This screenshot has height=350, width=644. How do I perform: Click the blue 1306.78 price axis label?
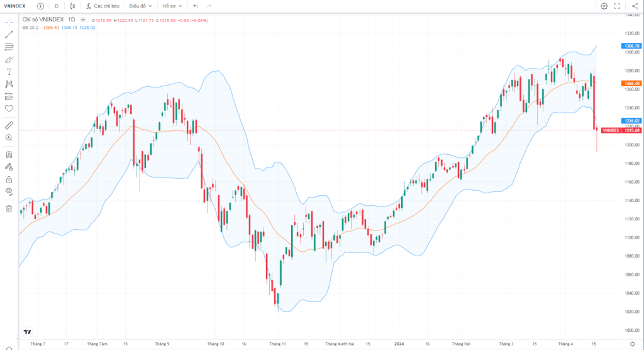[631, 46]
